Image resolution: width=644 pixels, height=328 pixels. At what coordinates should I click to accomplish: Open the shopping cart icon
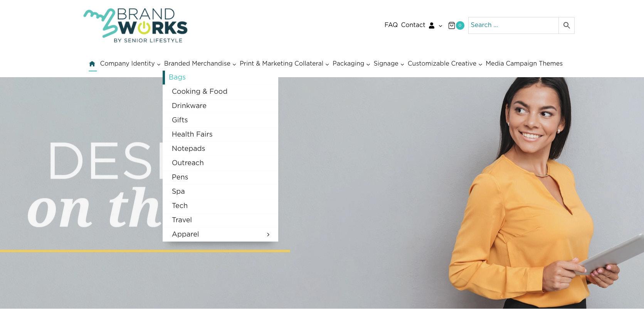(x=452, y=25)
